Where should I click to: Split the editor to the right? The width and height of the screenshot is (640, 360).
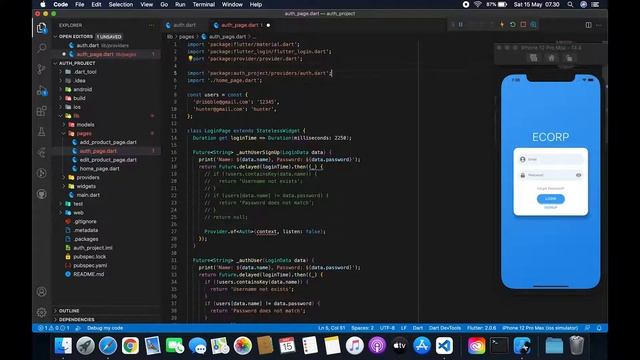pos(588,25)
